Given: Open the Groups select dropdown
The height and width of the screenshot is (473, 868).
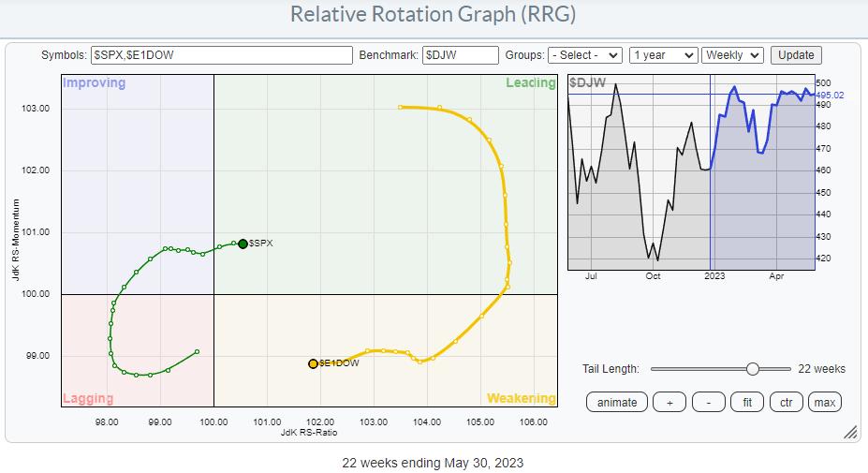Looking at the screenshot, I should (x=585, y=55).
